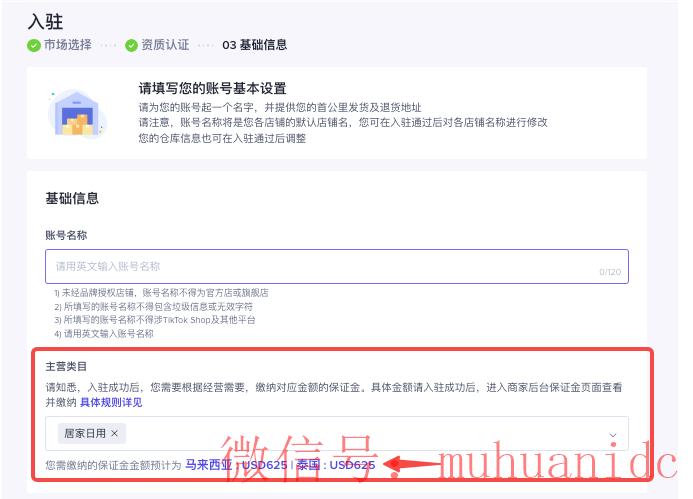Click the line about 首公里发货及退货地址
The height and width of the screenshot is (499, 693).
coord(280,107)
